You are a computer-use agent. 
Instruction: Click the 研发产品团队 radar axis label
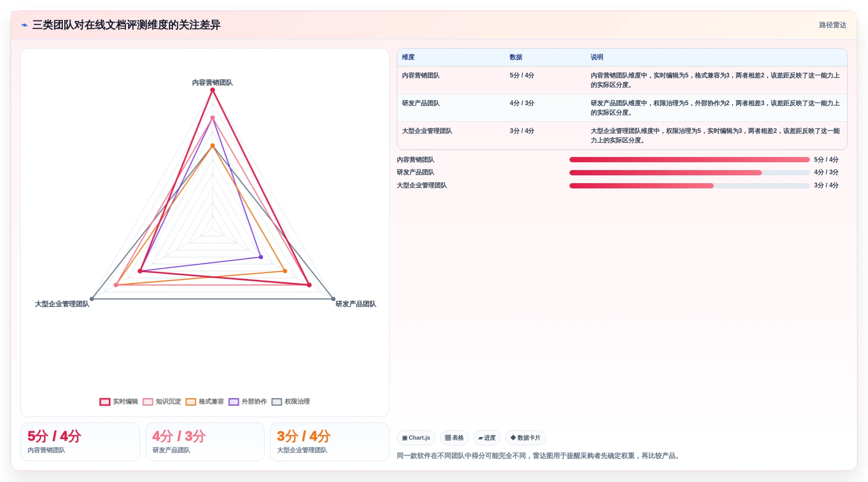[x=356, y=304]
